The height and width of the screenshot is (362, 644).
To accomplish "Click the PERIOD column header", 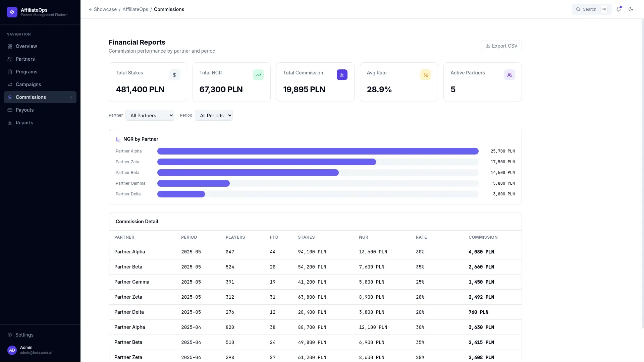I will click(x=189, y=237).
